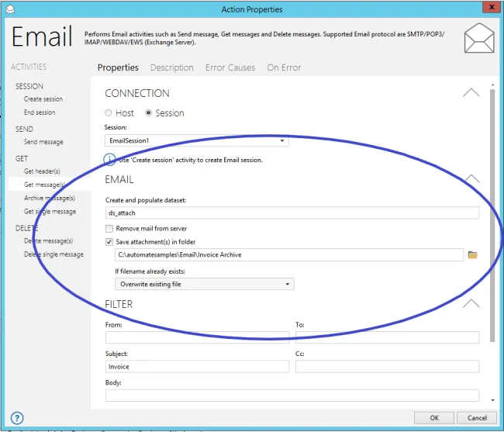Click the DELETE group heading
504x432 pixels.
pyautogui.click(x=26, y=228)
